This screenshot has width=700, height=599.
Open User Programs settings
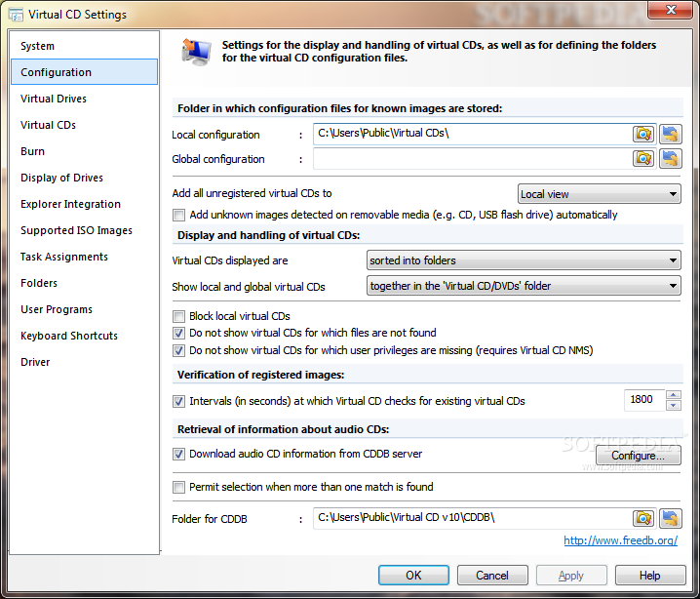pyautogui.click(x=85, y=309)
